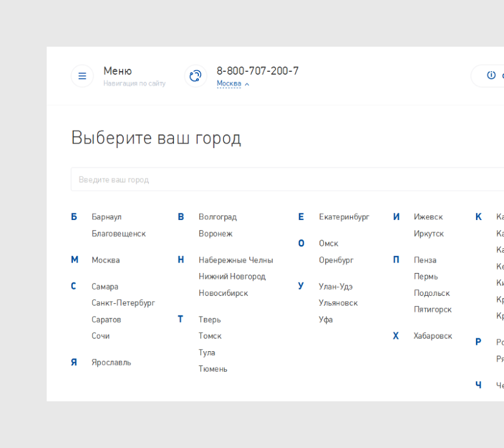Choose Санкт-Петербург from the list
The height and width of the screenshot is (448, 504).
pos(123,303)
